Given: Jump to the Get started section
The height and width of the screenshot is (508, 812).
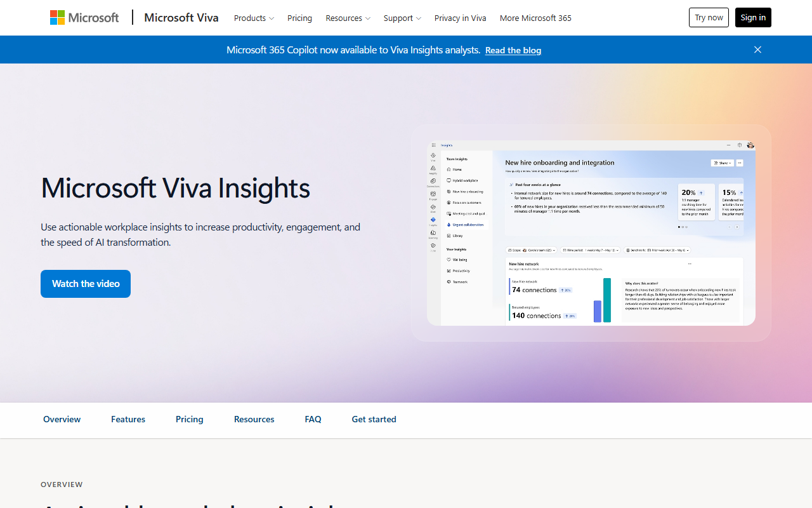Looking at the screenshot, I should (x=374, y=419).
